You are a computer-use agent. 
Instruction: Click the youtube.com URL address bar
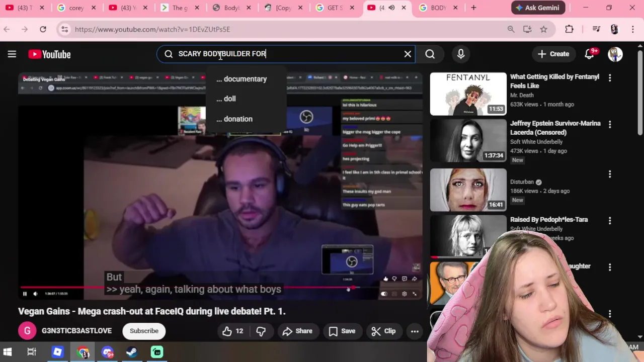tap(152, 29)
